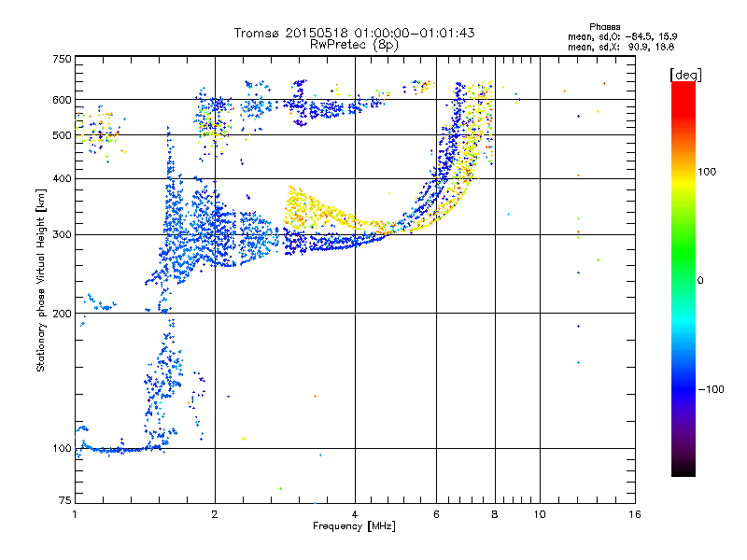Click the colorbar label '-100'

[x=711, y=389]
